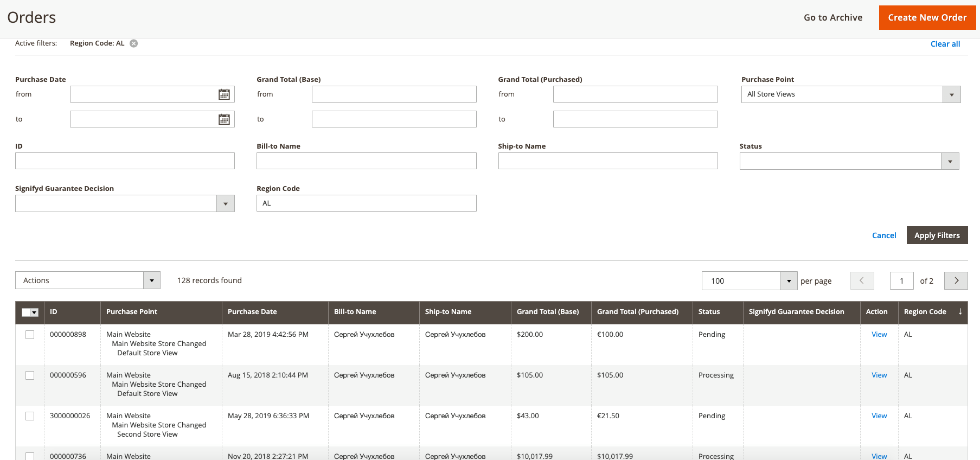
Task: Select order 000000736 checkbox
Action: point(30,456)
